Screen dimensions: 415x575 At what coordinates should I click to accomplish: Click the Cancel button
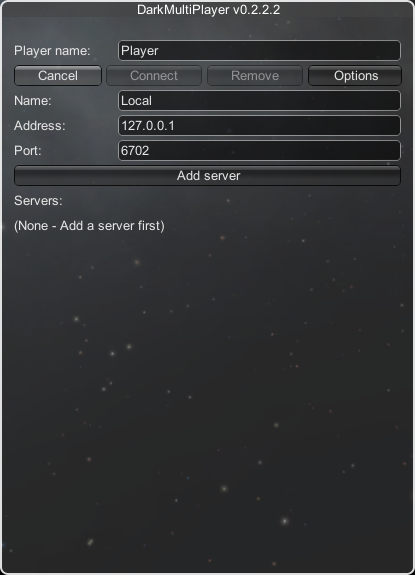pos(58,76)
